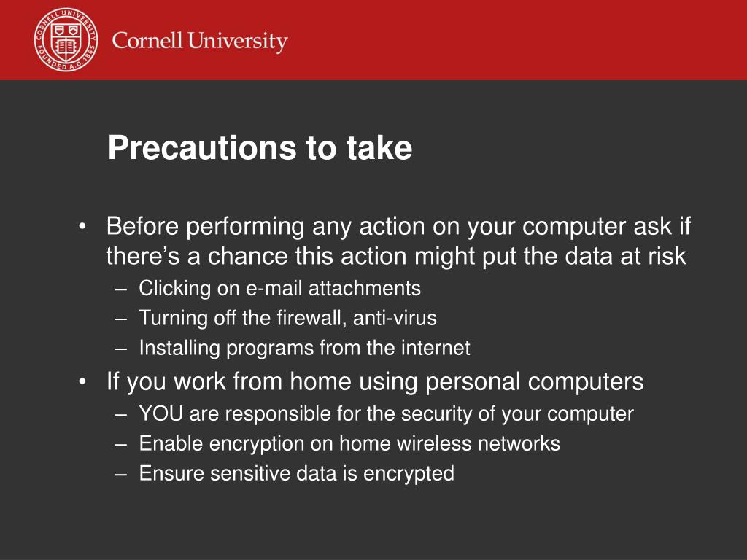Select 'Clicking on e-mail attachments' sub-item

(x=279, y=289)
